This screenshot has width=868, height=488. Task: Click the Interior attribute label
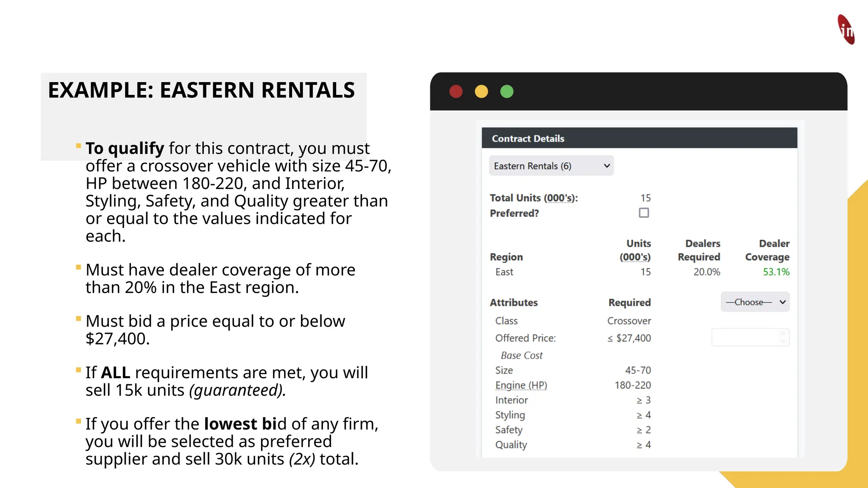tap(512, 400)
